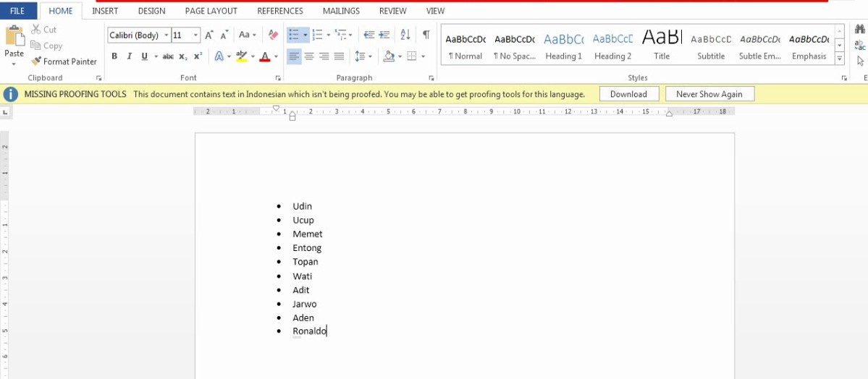Center align the text
The width and height of the screenshot is (868, 379).
coord(309,56)
